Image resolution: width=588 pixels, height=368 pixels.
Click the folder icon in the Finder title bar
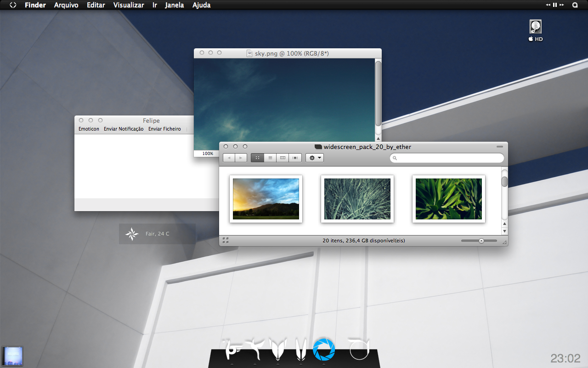tap(318, 147)
